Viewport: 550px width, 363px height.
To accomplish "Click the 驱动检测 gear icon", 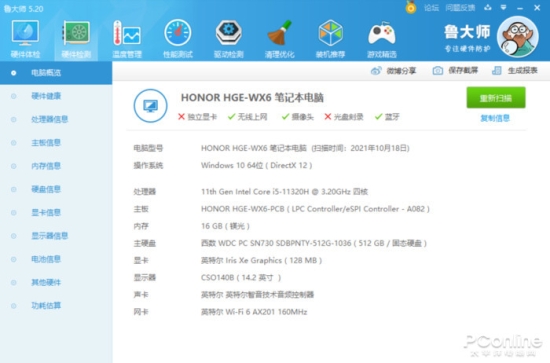I will [228, 33].
